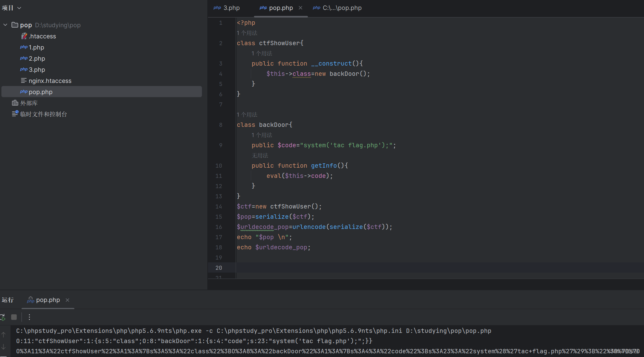Select the pop.php run tab
This screenshot has width=644, height=357.
point(48,300)
